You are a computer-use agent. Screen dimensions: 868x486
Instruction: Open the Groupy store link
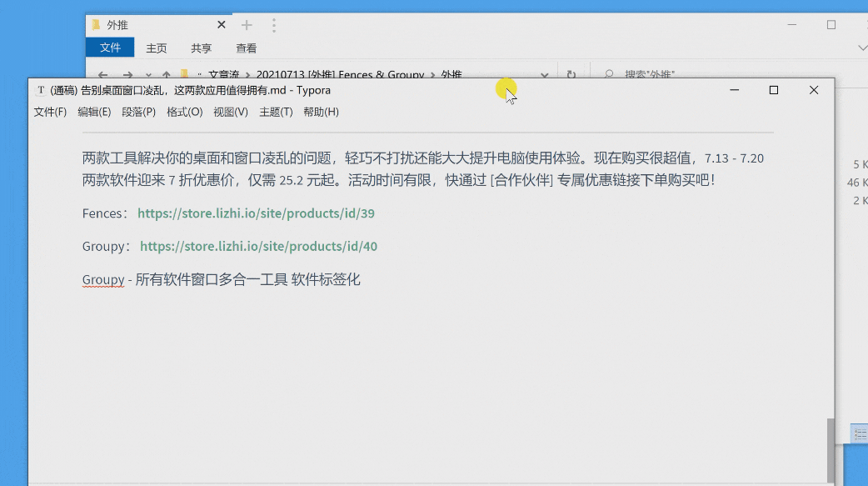point(258,247)
